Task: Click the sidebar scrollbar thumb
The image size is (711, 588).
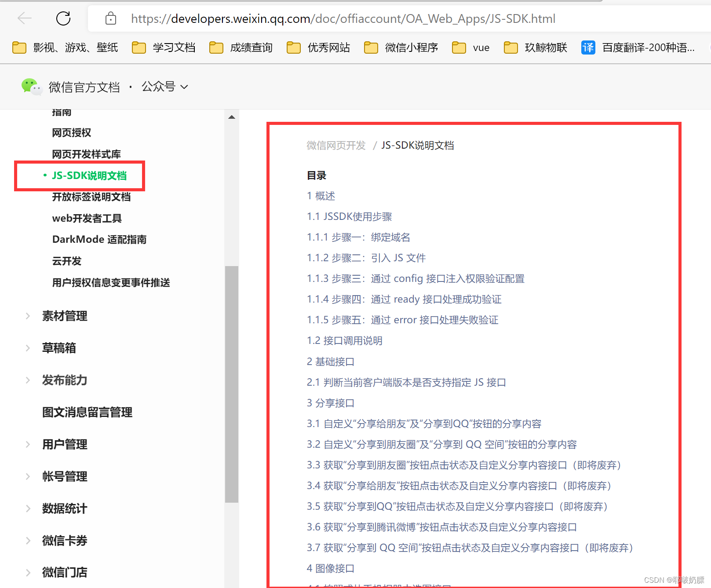Action: coord(232,384)
